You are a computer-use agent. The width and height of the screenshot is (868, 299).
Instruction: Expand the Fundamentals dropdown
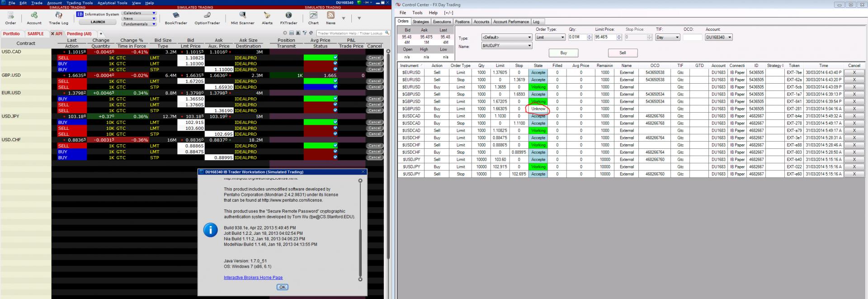click(139, 24)
